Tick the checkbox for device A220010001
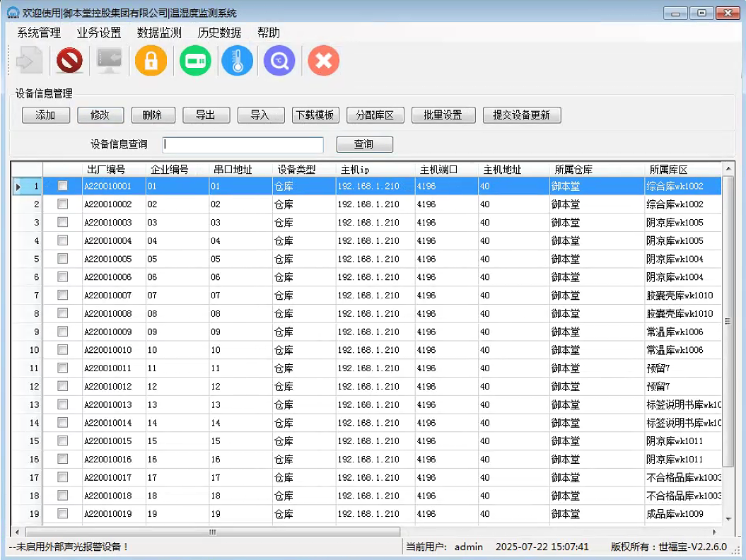 point(63,186)
